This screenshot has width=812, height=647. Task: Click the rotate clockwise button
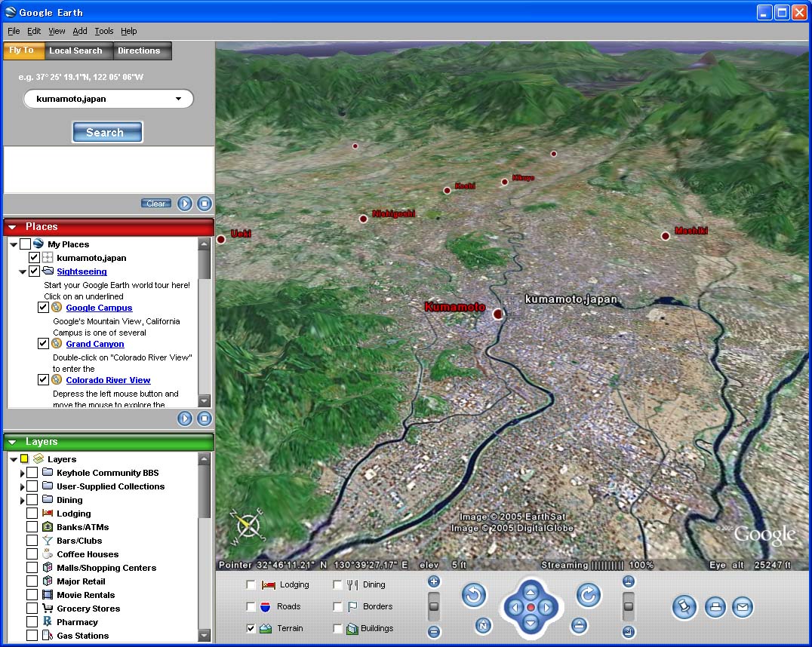[589, 596]
